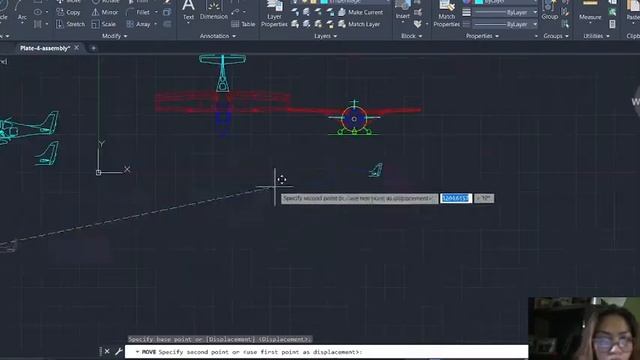Open the lineweight ByLayer dropdown
This screenshot has height=360, width=640.
click(x=506, y=12)
